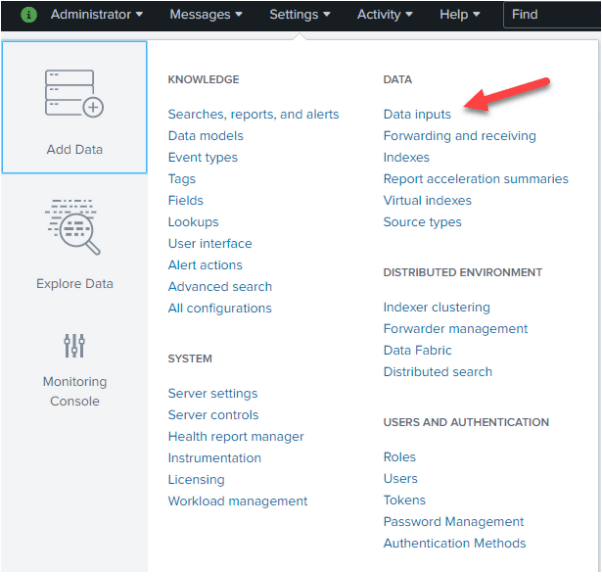Image resolution: width=602 pixels, height=578 pixels.
Task: Open Source types
Action: pos(422,222)
